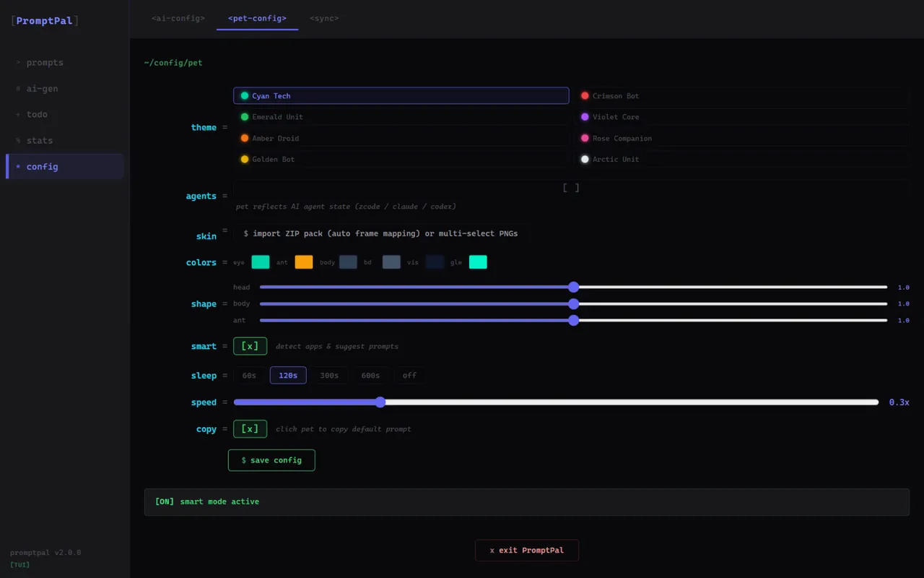Screen dimensions: 924x578
Task: Toggle the copy default prompt checkbox
Action: (250, 428)
